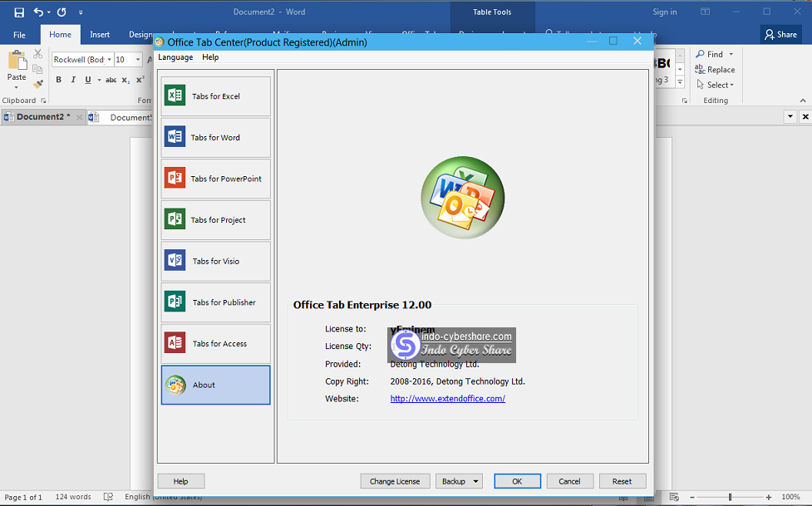The width and height of the screenshot is (812, 506).
Task: Open Ribbon Display Options icon
Action: click(706, 12)
